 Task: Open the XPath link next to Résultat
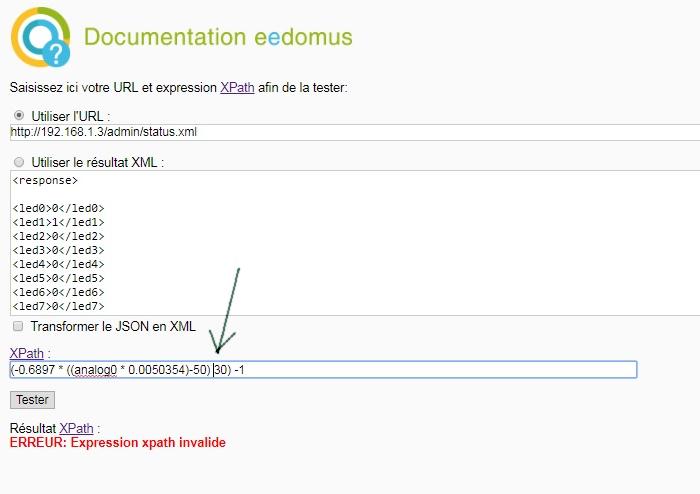pos(76,428)
